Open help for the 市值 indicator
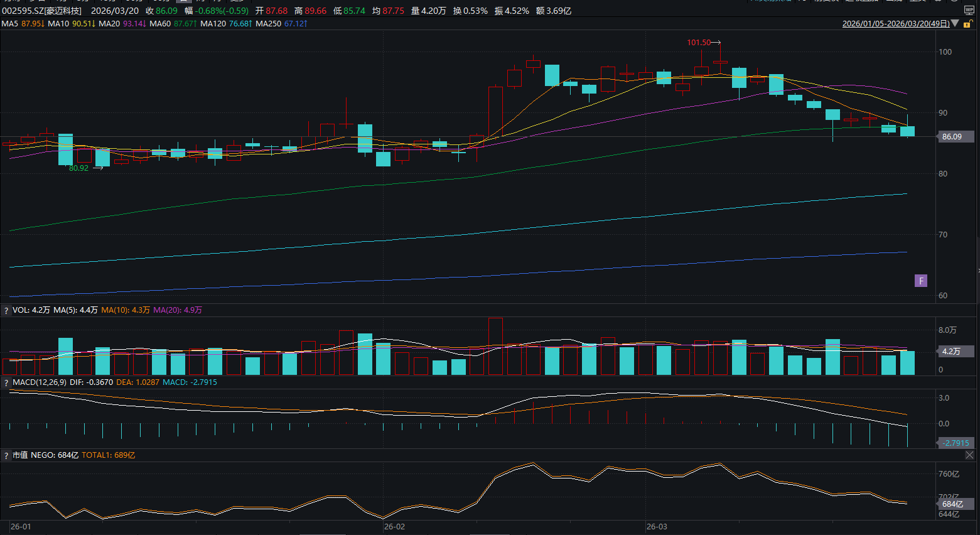 pos(6,455)
